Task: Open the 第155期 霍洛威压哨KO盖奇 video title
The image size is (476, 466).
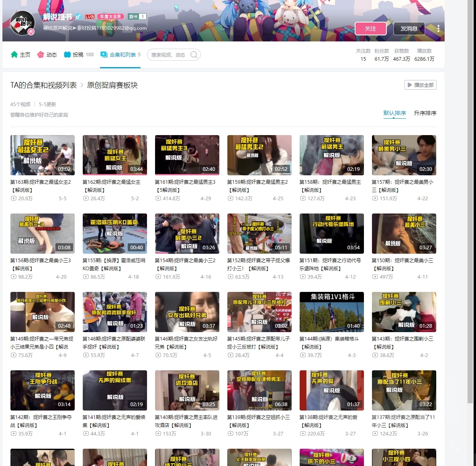Action: 114,264
